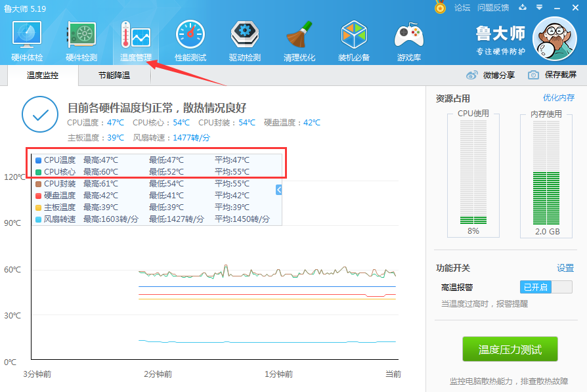Click the 风扇转速 1477转/分 value

(191, 138)
